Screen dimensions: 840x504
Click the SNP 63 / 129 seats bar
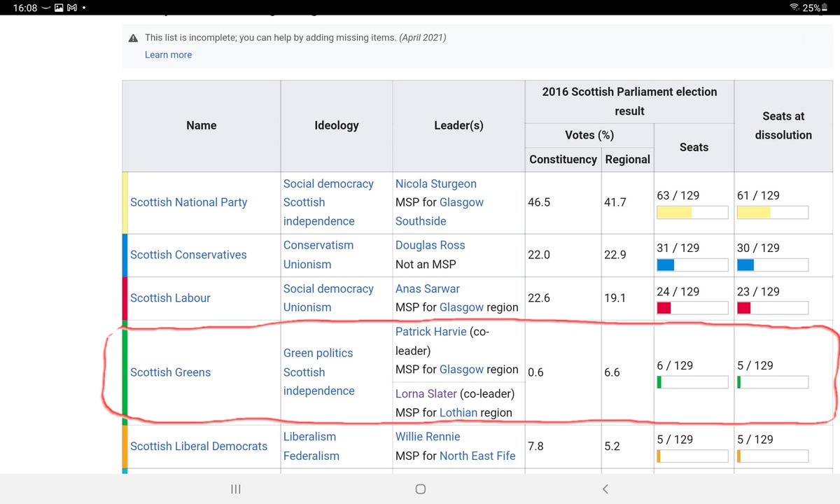coord(692,212)
